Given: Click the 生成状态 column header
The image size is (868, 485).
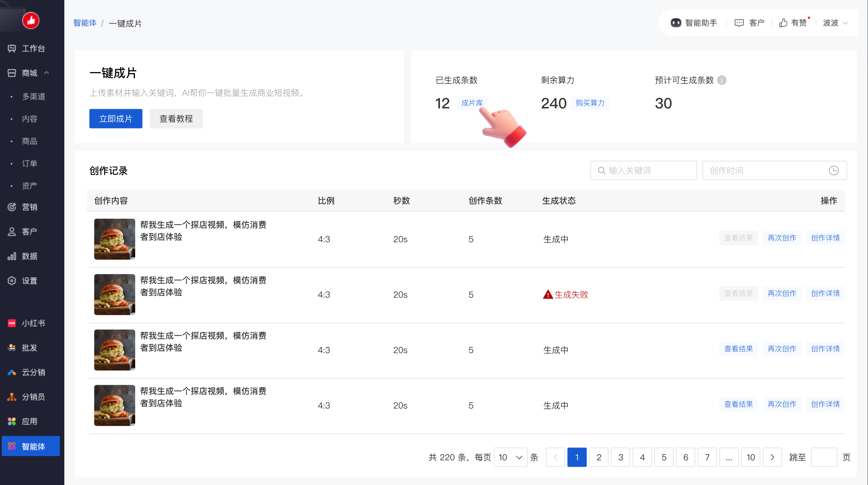Looking at the screenshot, I should [x=559, y=201].
